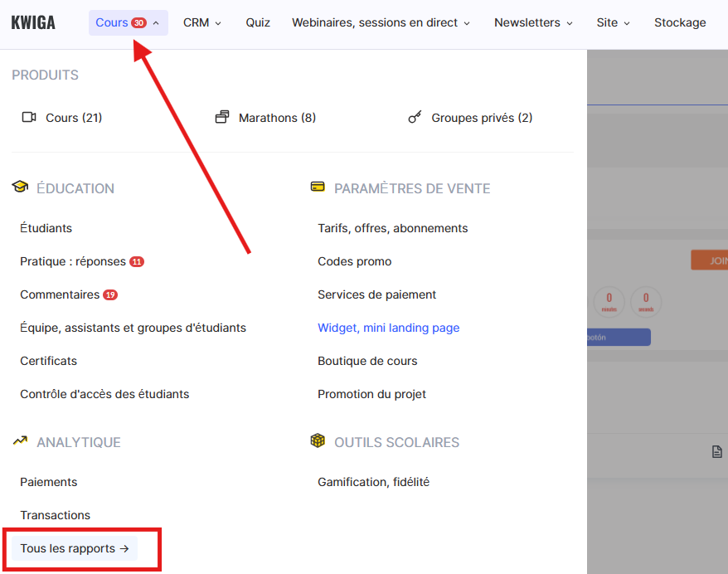This screenshot has height=574, width=728.
Task: Open Équipe, assistants et groupes d'étudiants
Action: pyautogui.click(x=133, y=328)
